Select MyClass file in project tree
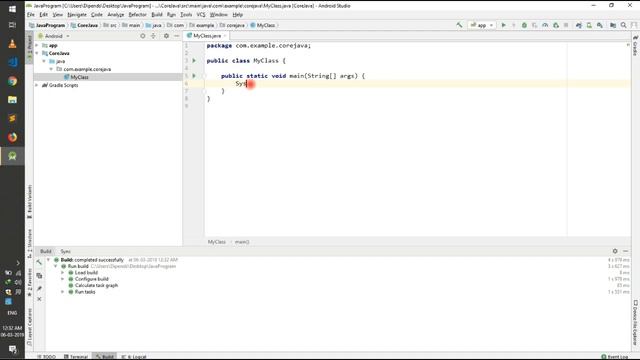Viewport: 640px width, 360px height. [x=79, y=77]
